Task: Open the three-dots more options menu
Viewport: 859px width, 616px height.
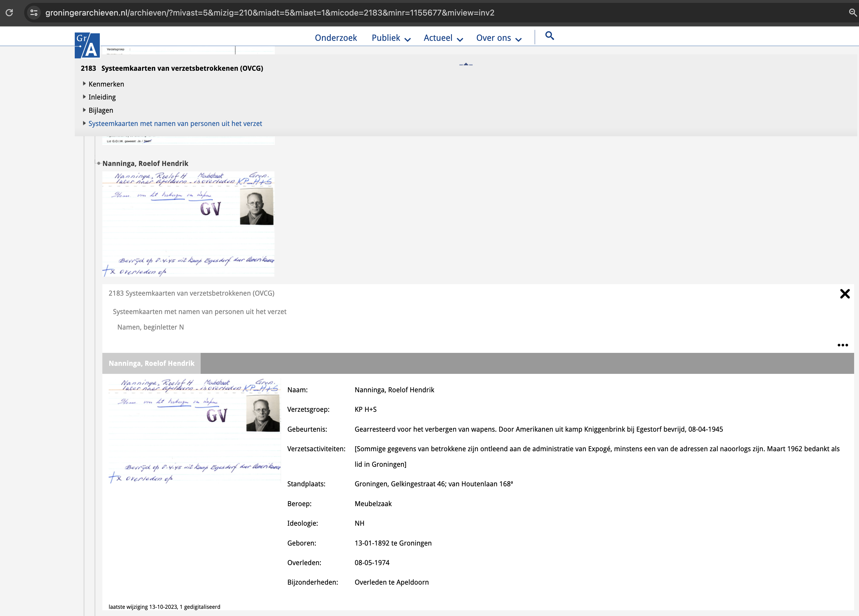Action: coord(842,345)
